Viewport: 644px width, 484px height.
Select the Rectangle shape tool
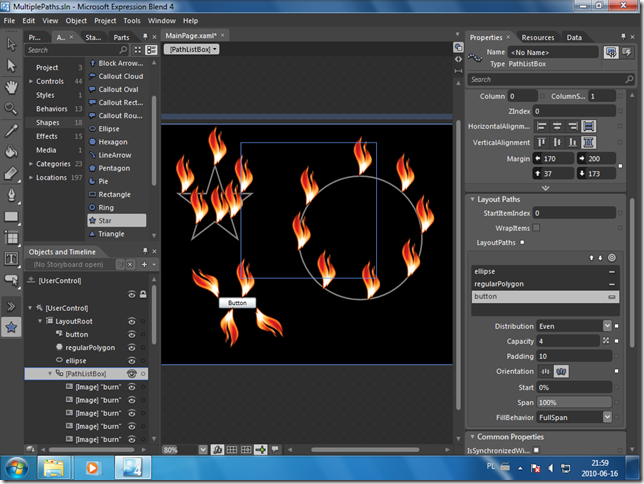pyautogui.click(x=11, y=217)
